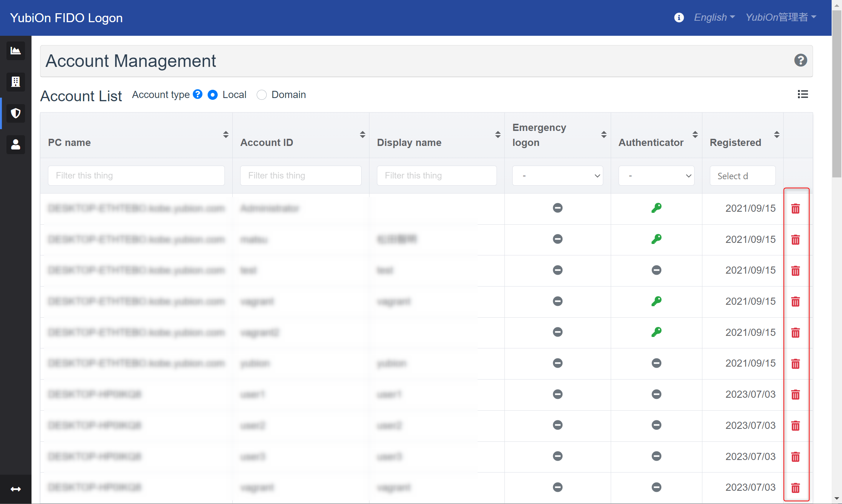Screen dimensions: 842x504
Task: Delete the matsu account via trash icon
Action: point(795,240)
